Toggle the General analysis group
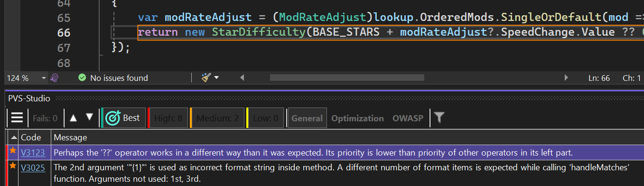The image size is (644, 186). point(307,118)
